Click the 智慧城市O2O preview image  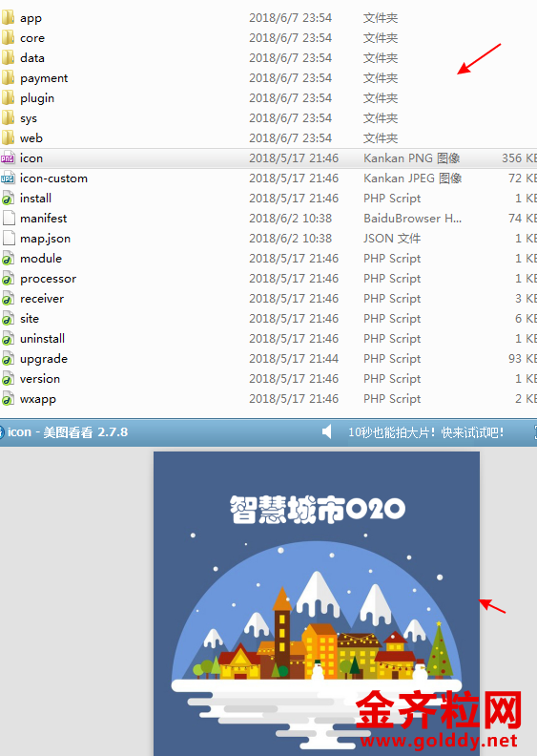click(x=317, y=603)
